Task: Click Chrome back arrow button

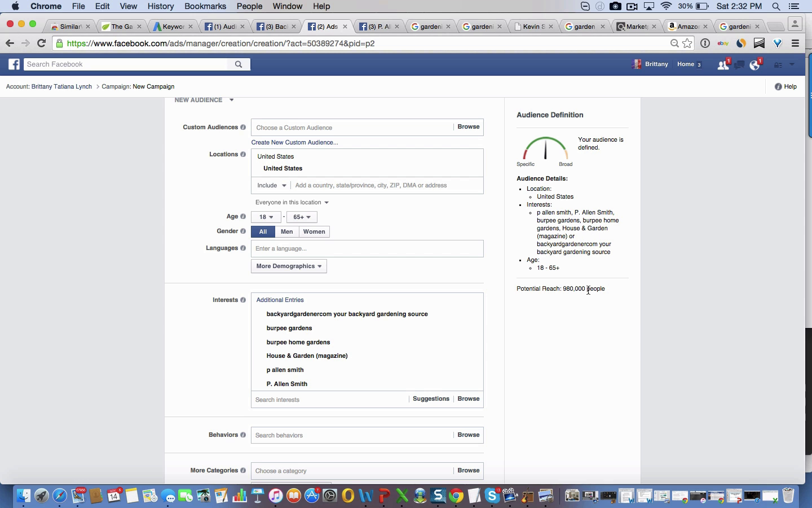Action: 10,43
